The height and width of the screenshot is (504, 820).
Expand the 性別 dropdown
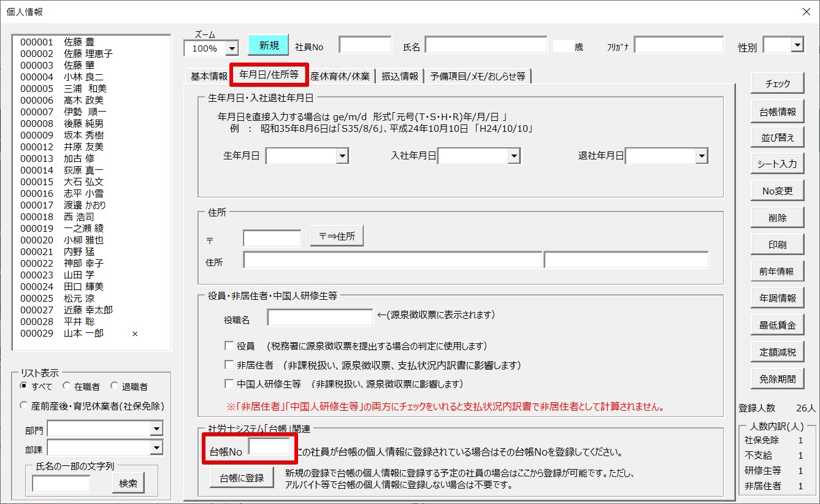797,45
